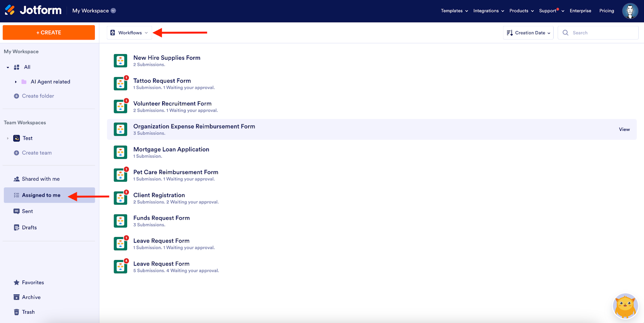
Task: Select the Test team workspace item
Action: (27, 138)
